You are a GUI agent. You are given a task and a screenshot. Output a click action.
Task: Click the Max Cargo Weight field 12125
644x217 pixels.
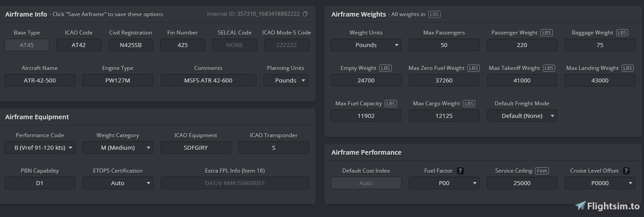pyautogui.click(x=444, y=116)
